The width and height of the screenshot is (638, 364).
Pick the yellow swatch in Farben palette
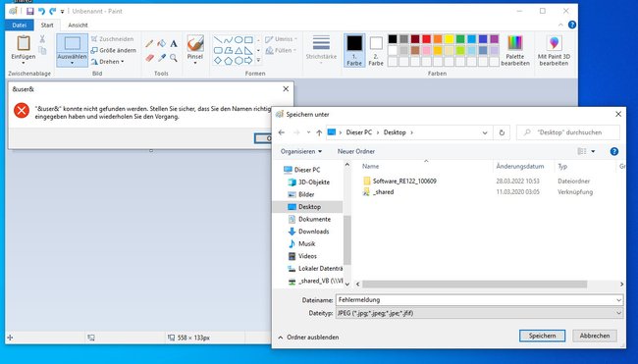449,39
